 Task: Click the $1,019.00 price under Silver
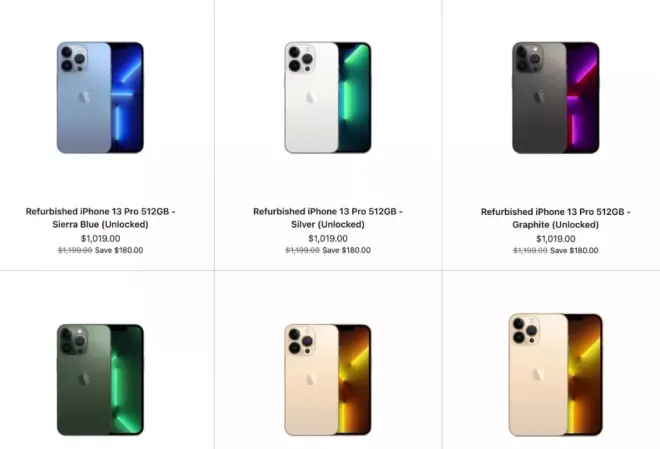pyautogui.click(x=328, y=239)
